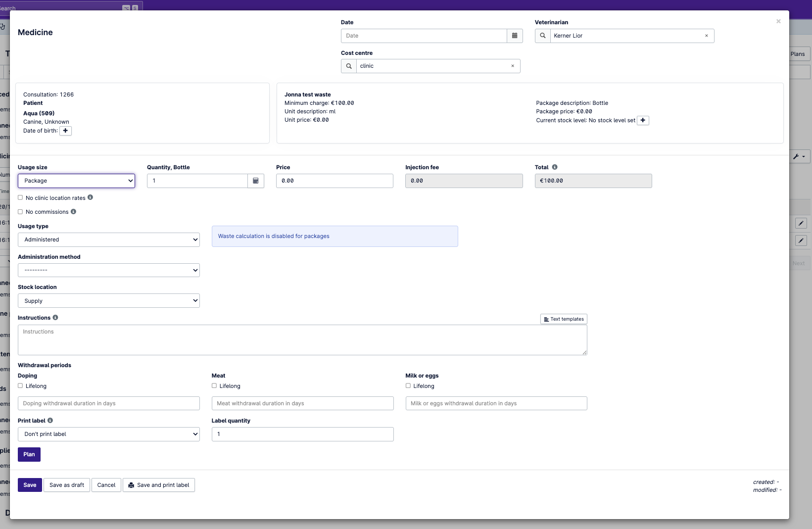Viewport: 812px width, 529px height.
Task: Click the Text templates button
Action: point(564,319)
